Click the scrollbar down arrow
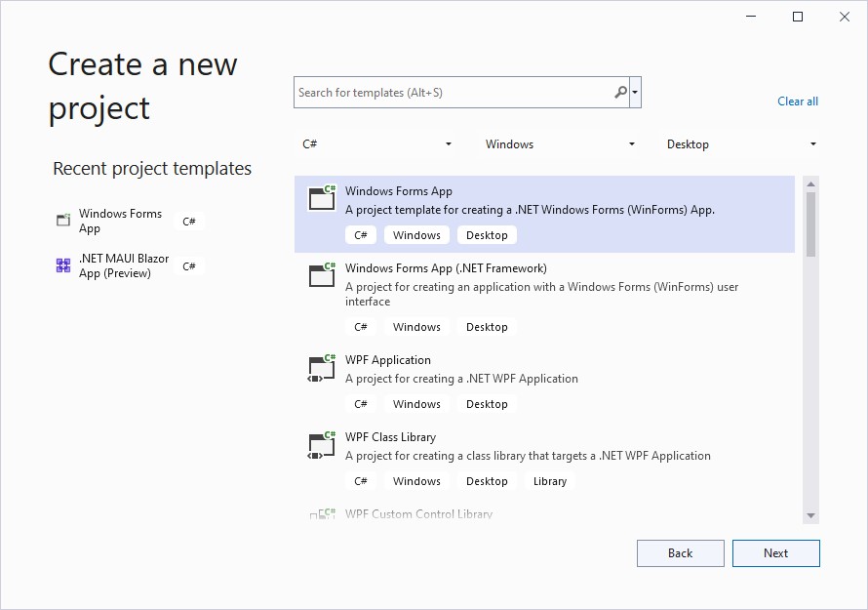The width and height of the screenshot is (868, 610). 810,515
